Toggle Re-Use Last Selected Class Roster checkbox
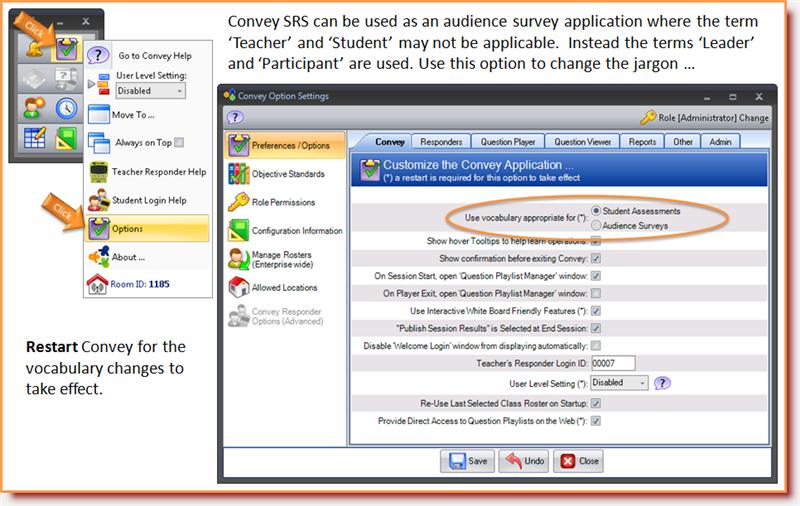Screen dimensions: 800x506 595,403
